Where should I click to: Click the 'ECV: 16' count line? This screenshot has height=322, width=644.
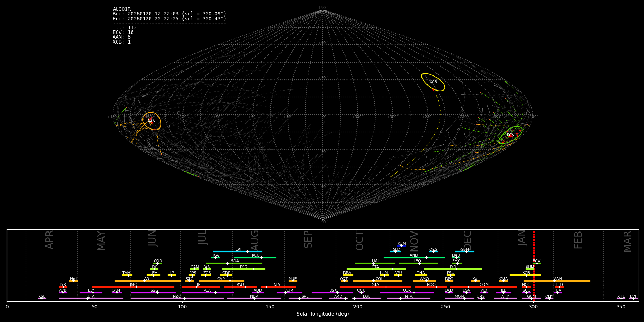[123, 32]
